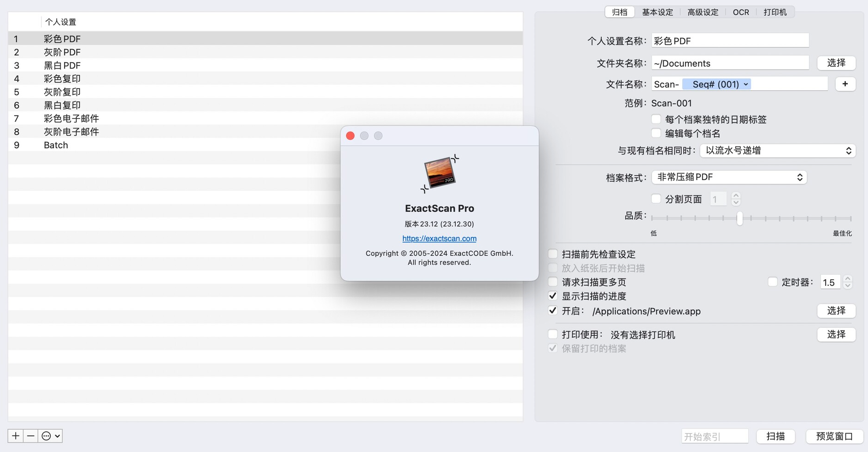Click 选择 button for 开启 application

tap(836, 311)
